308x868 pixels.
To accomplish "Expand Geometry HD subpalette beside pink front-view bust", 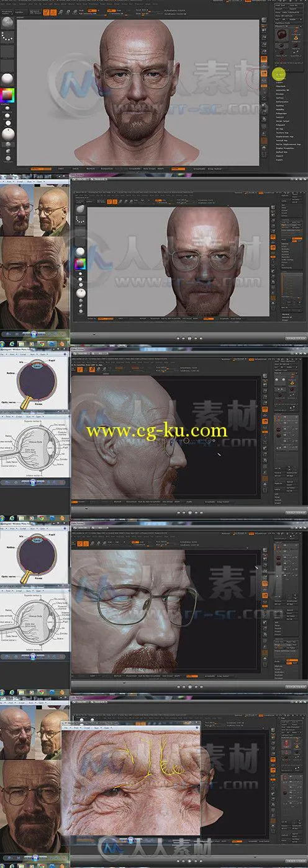I will [x=283, y=90].
